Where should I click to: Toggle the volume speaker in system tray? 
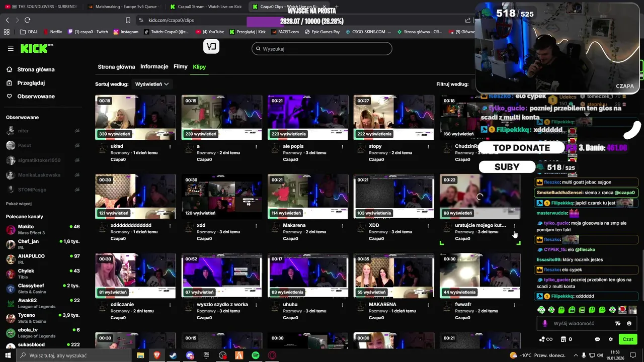[x=600, y=355]
